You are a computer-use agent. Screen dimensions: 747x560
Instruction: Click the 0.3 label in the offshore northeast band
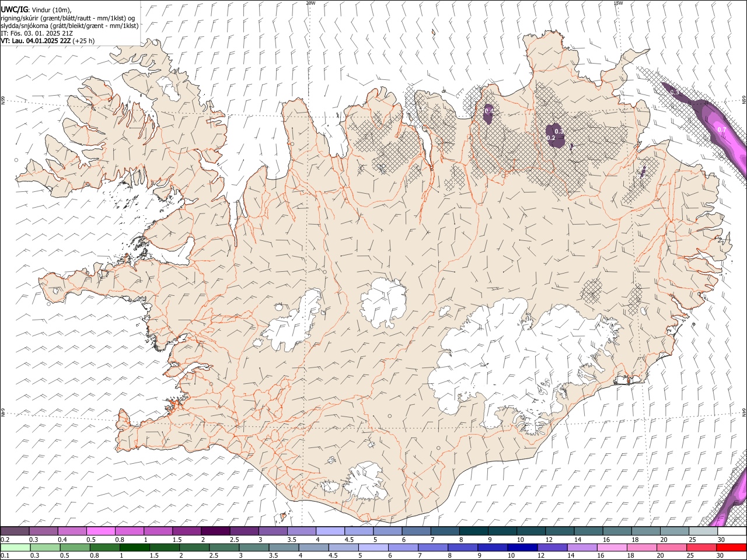tap(675, 92)
